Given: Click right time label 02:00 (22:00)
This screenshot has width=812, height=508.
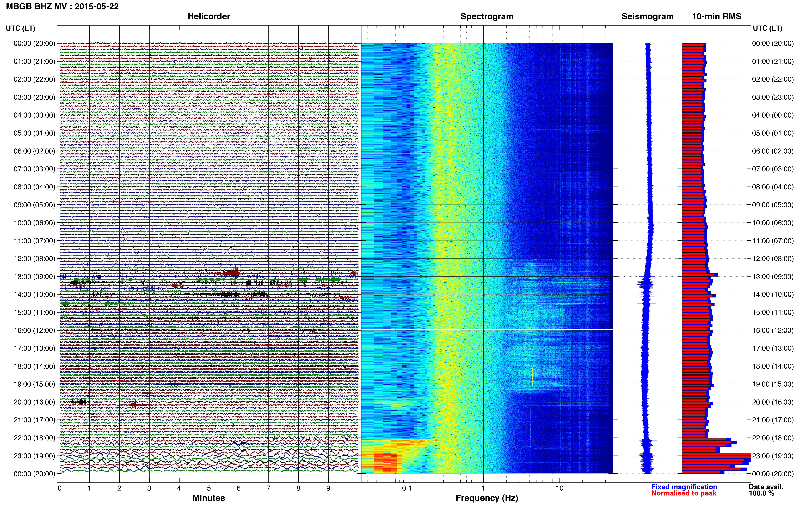Looking at the screenshot, I should click(773, 79).
